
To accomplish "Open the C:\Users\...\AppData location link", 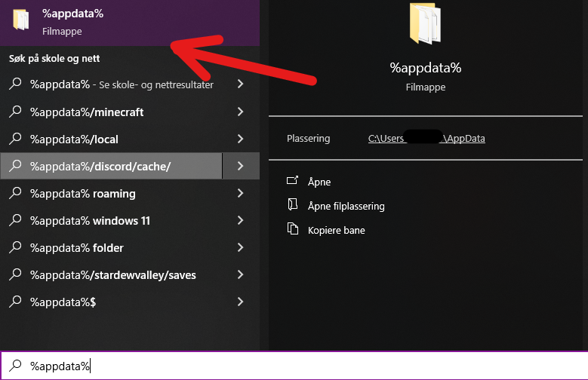I will point(426,138).
